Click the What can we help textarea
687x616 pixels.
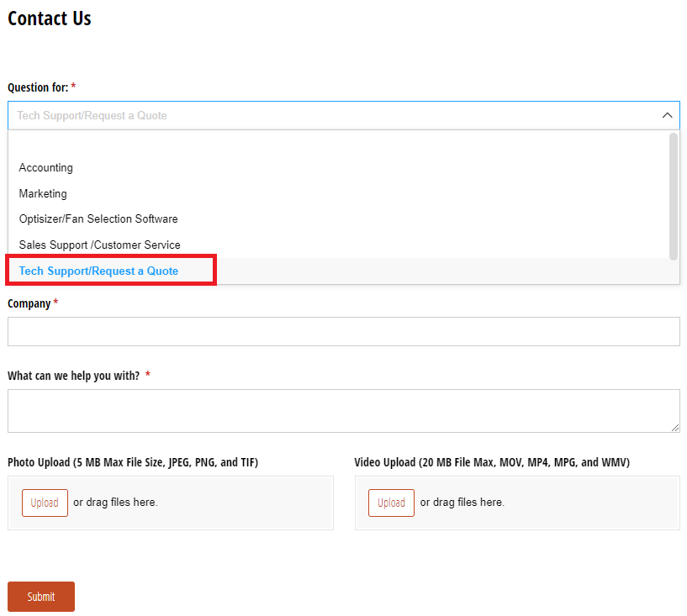pos(343,410)
